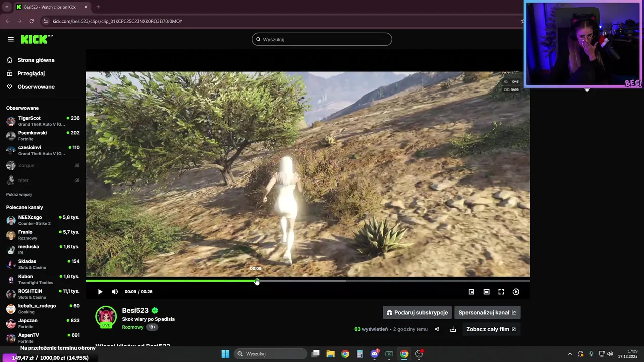Open a new browser tab
644x362 pixels.
(x=98, y=7)
